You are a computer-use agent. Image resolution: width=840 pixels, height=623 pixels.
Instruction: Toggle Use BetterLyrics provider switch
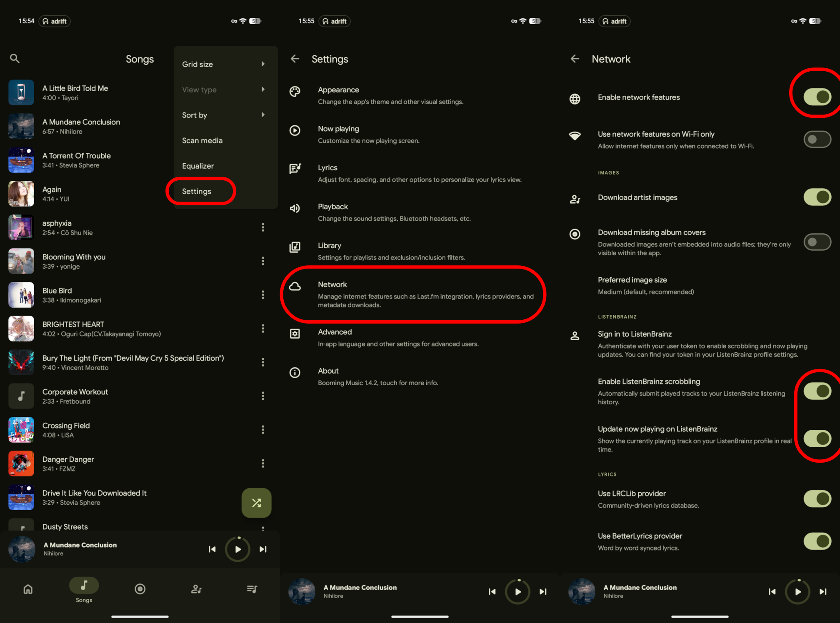pos(817,541)
